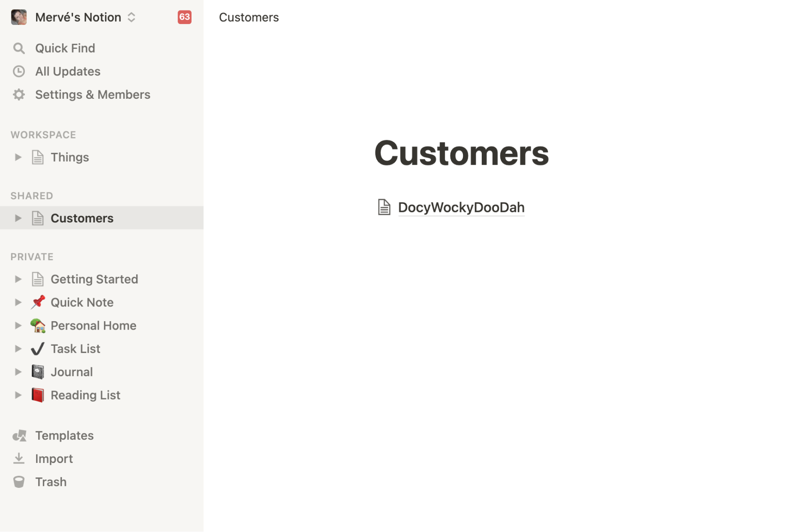
Task: Open the DocyWockyDooDah page link
Action: tap(461, 207)
